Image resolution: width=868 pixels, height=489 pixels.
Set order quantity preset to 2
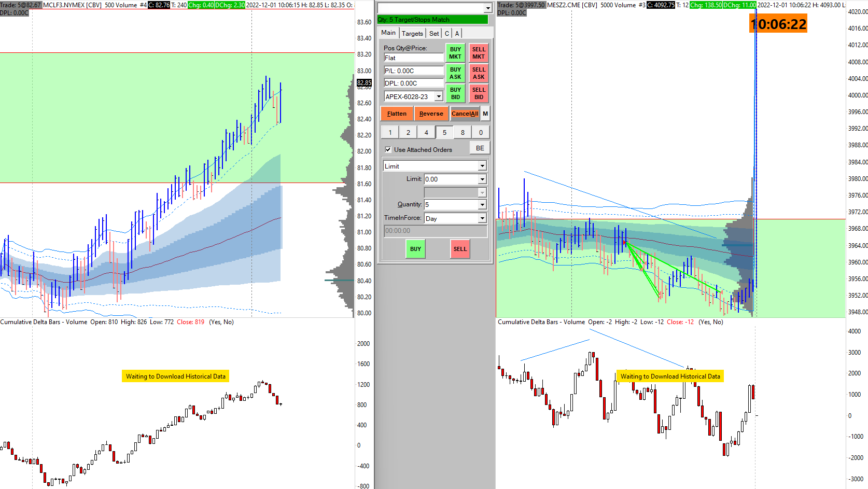[x=408, y=132]
